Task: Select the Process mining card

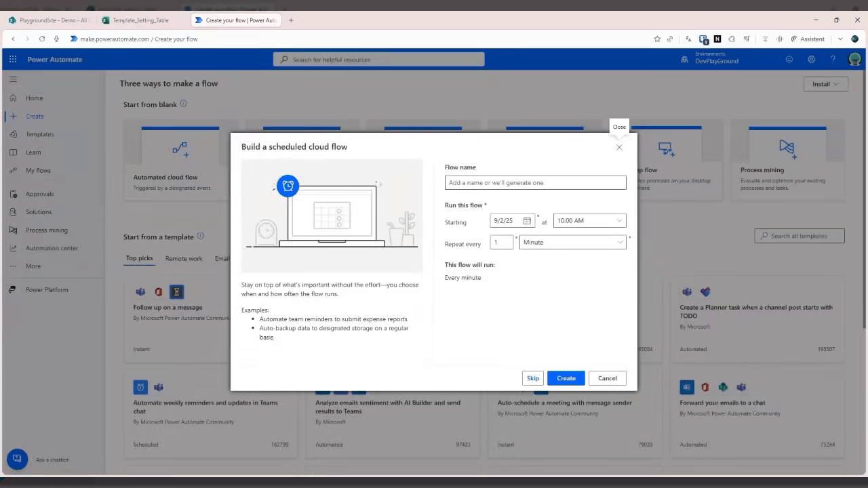Action: 788,160
